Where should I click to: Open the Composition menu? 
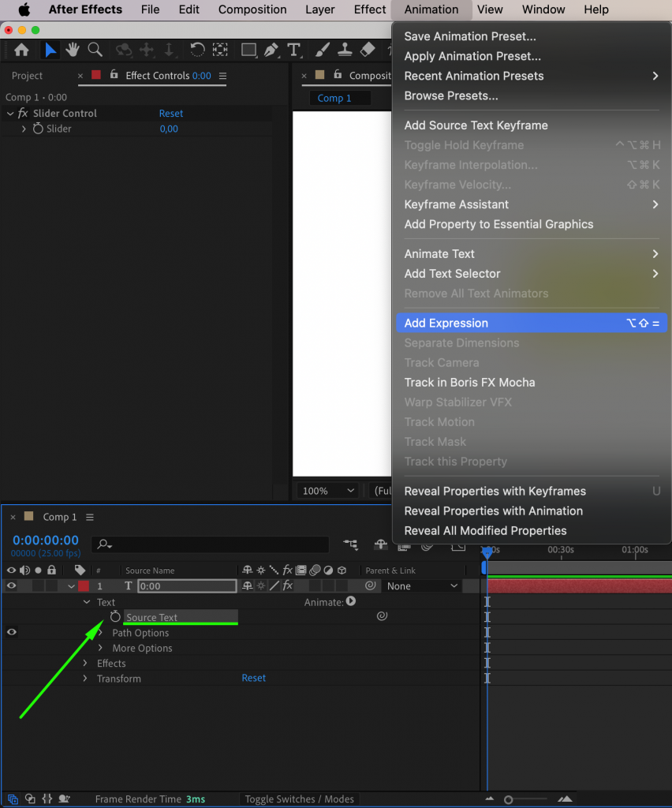(252, 9)
